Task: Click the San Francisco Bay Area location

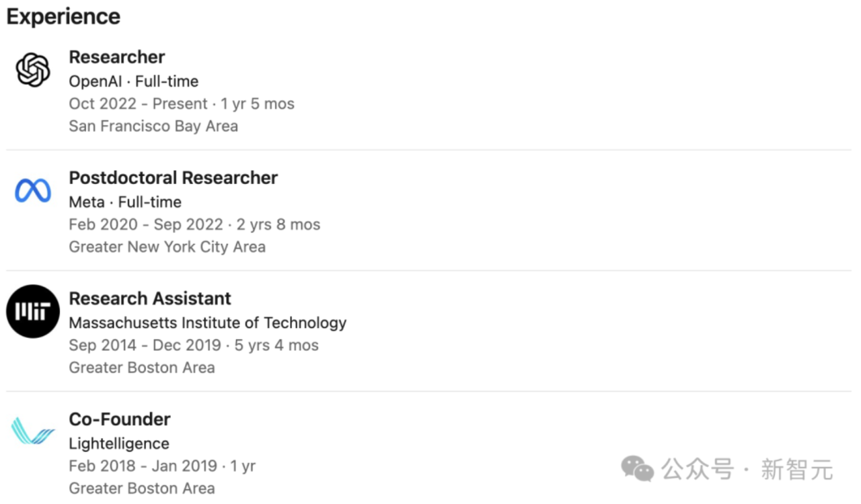Action: 153,126
